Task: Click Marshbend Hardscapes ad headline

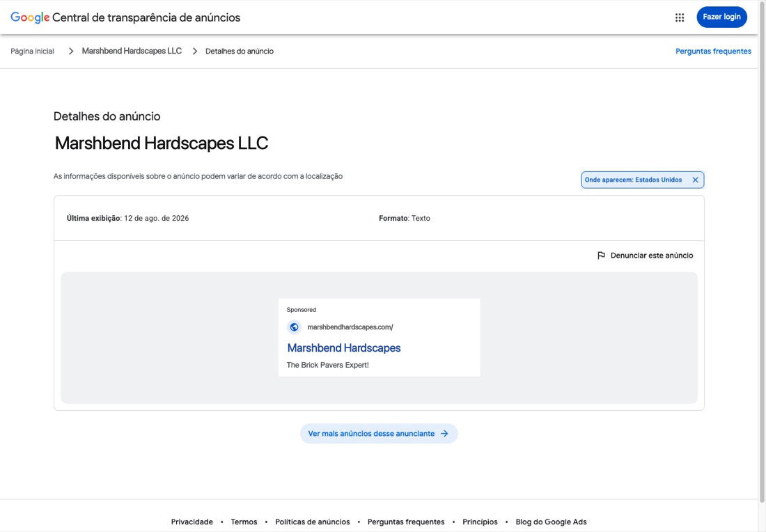Action: pyautogui.click(x=344, y=348)
